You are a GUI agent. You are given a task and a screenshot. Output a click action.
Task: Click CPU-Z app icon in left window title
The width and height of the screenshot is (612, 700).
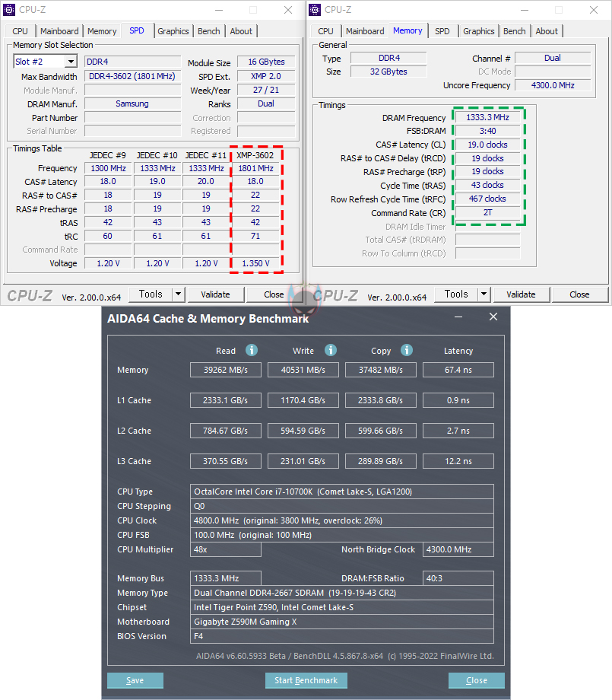(x=9, y=10)
